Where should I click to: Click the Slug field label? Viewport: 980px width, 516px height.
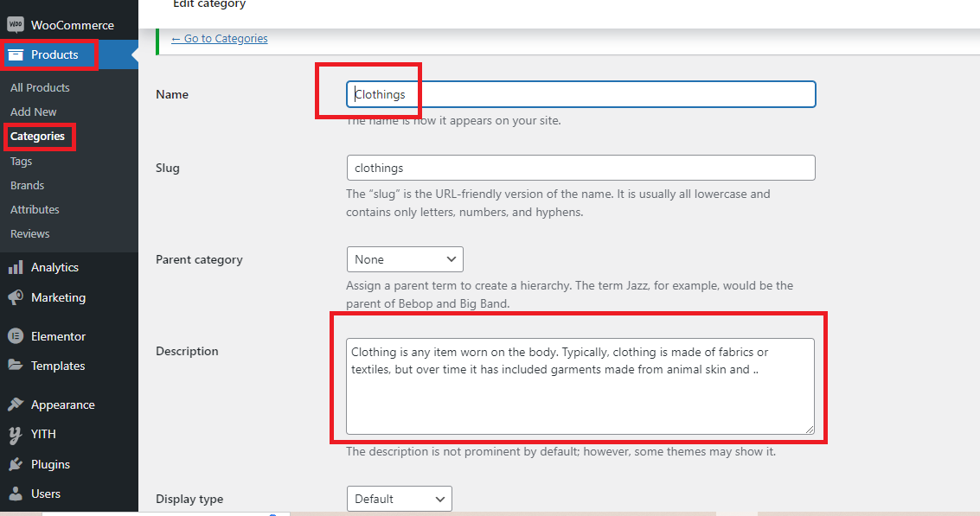[x=168, y=168]
